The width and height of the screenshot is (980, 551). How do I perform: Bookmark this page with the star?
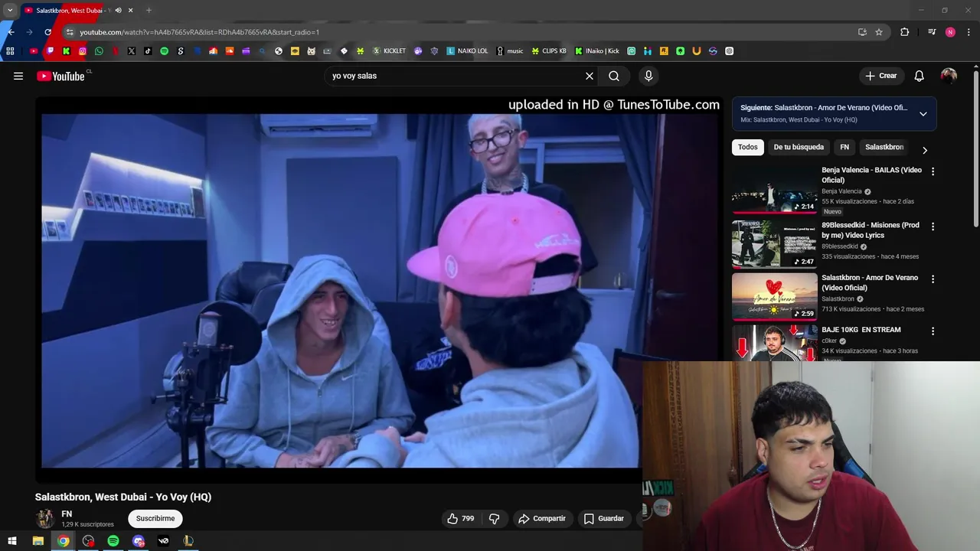coord(879,32)
